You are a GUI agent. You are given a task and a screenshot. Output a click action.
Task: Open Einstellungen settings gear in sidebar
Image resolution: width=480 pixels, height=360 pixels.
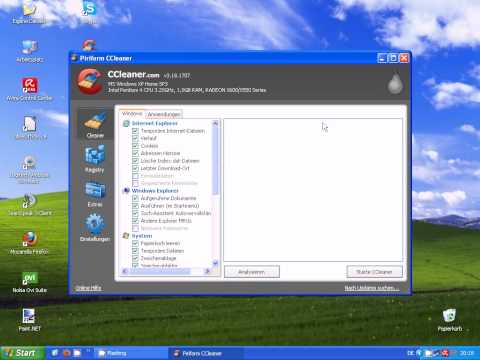tap(95, 228)
